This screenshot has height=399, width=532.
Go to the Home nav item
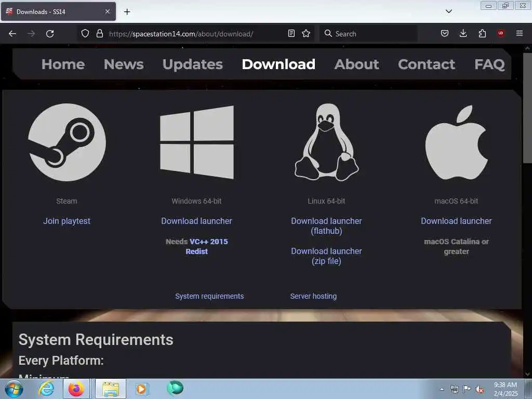63,64
